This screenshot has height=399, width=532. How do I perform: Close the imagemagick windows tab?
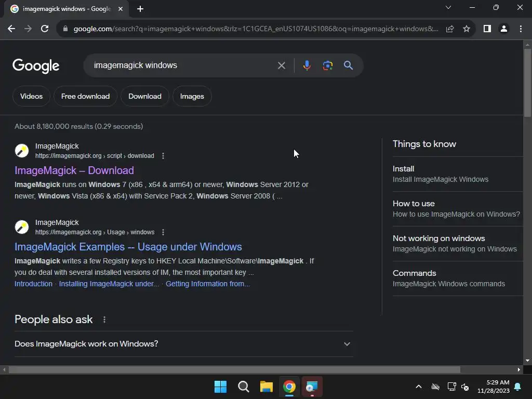(121, 9)
